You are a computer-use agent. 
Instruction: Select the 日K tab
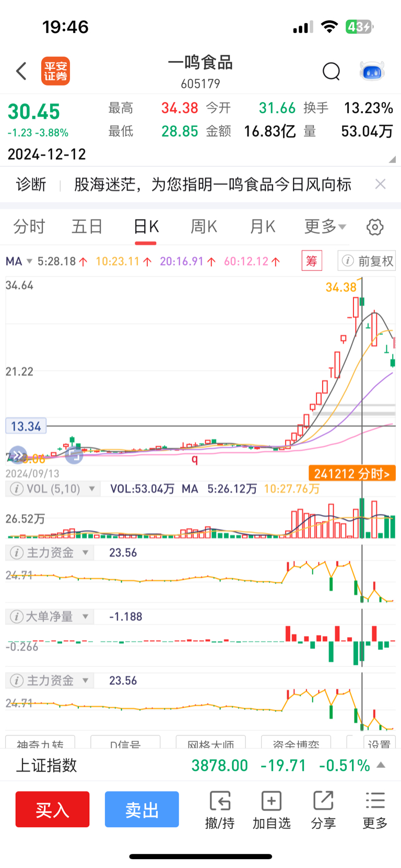(146, 227)
